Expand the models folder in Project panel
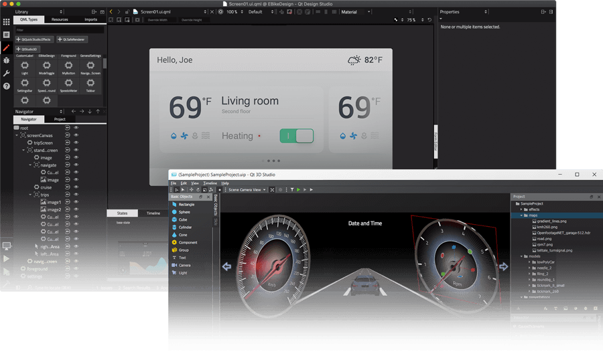 522,256
